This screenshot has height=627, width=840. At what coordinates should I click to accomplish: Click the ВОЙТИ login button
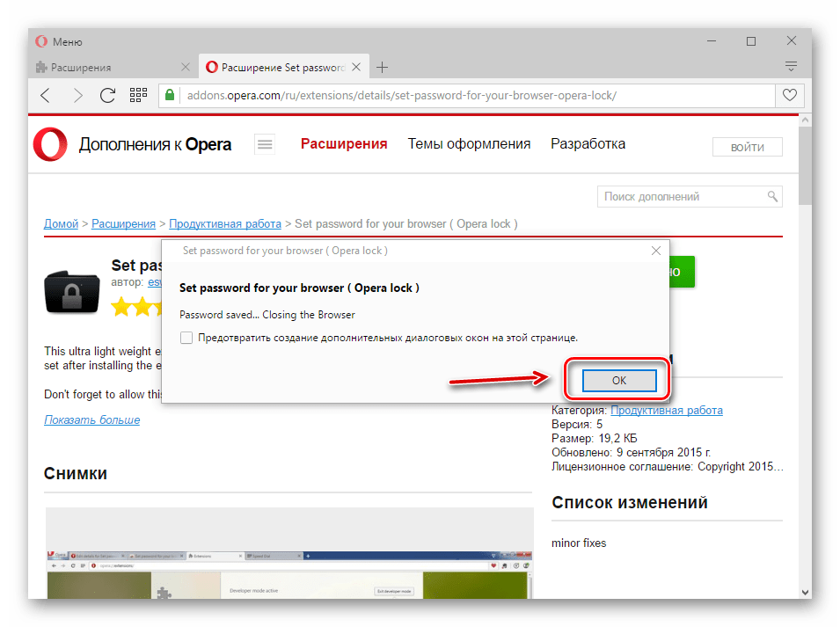point(748,147)
